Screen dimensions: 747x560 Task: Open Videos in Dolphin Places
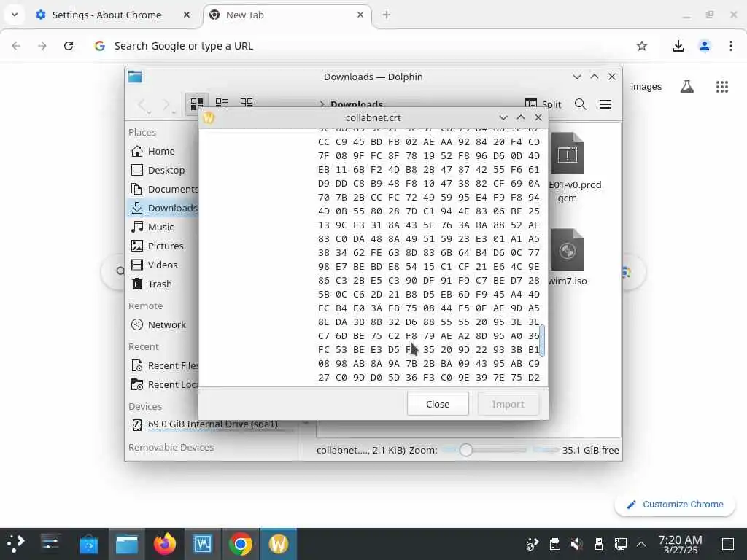tap(163, 265)
